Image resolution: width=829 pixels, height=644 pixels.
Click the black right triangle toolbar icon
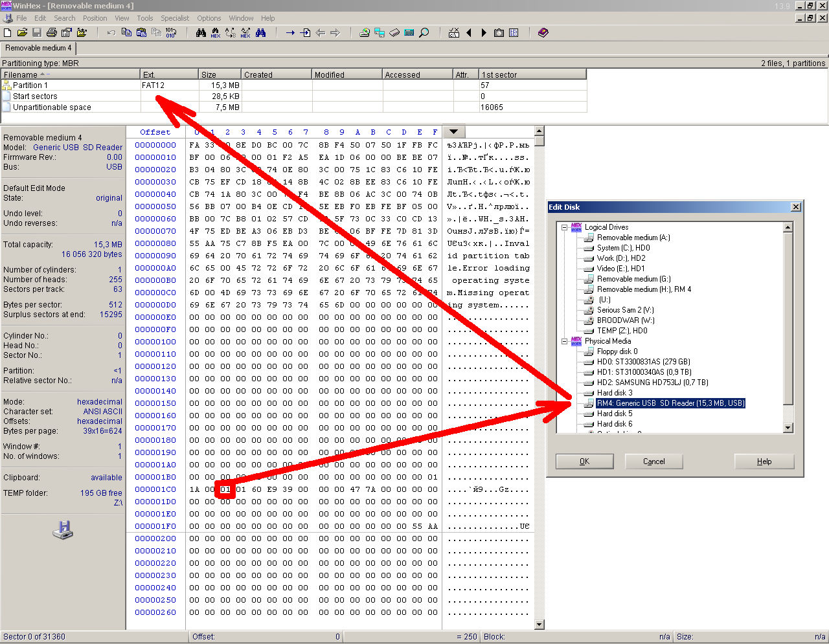484,32
